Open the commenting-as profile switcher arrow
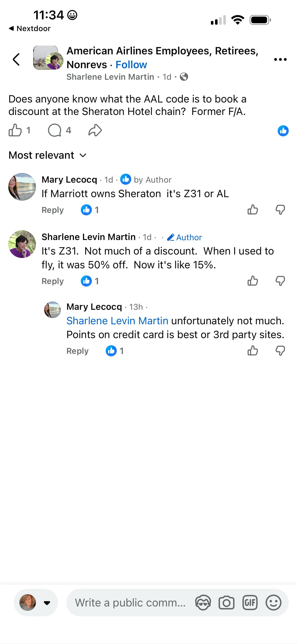Image resolution: width=297 pixels, height=644 pixels. 47,603
